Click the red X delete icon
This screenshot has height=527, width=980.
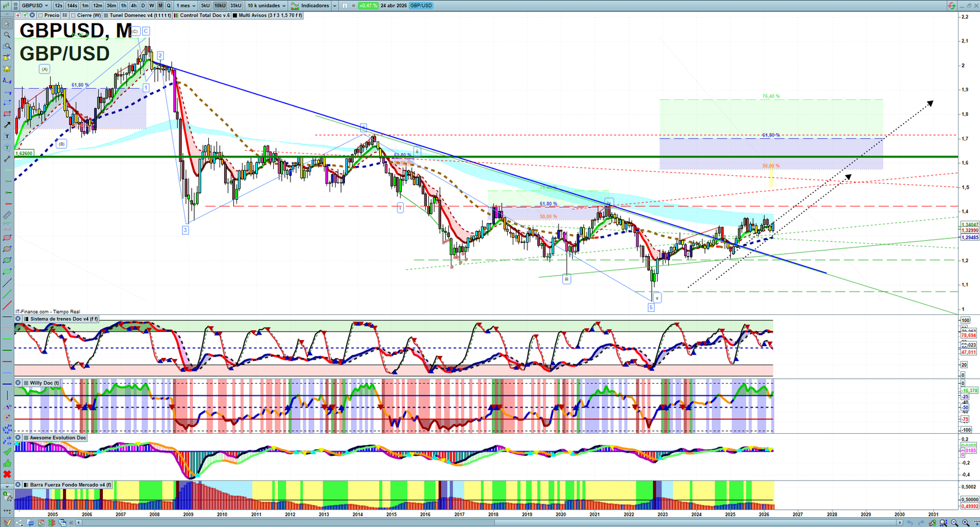[x=7, y=474]
